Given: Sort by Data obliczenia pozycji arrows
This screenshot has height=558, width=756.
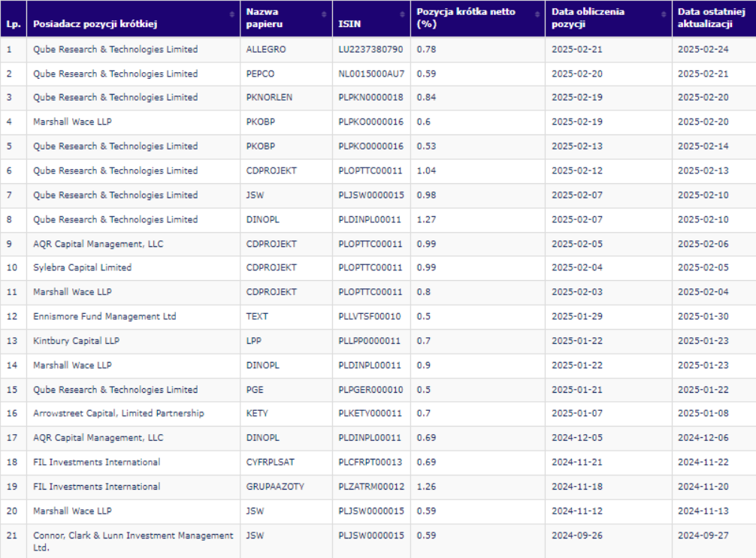Looking at the screenshot, I should coord(664,14).
